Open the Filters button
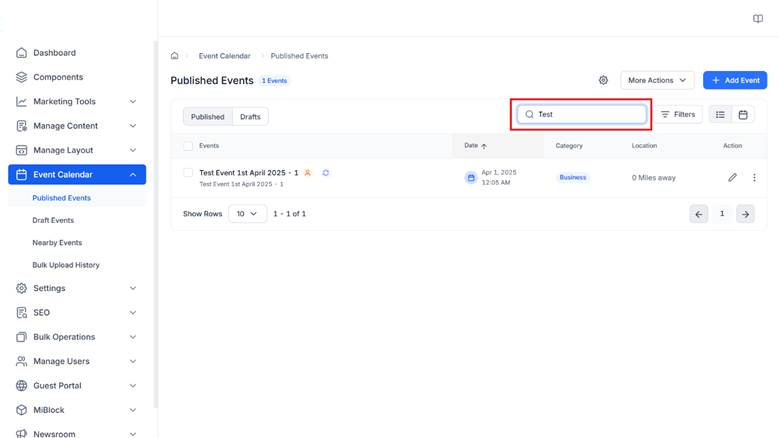 678,114
